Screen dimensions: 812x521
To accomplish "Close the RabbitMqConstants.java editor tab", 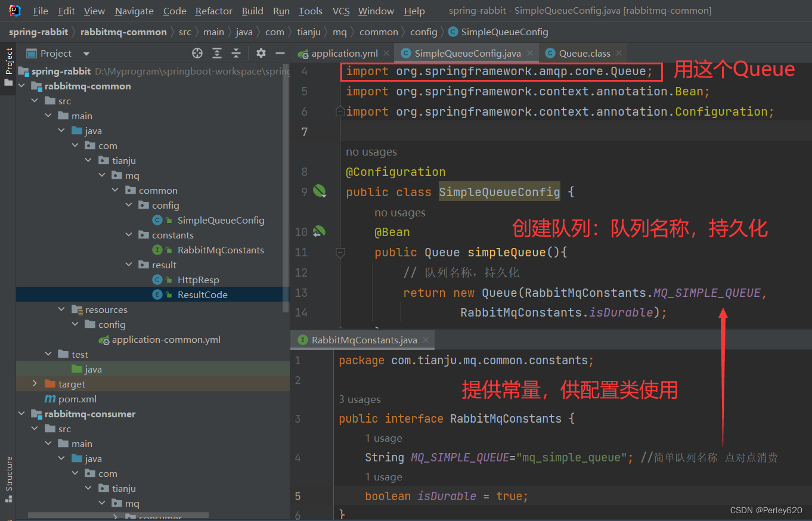I will coord(426,340).
